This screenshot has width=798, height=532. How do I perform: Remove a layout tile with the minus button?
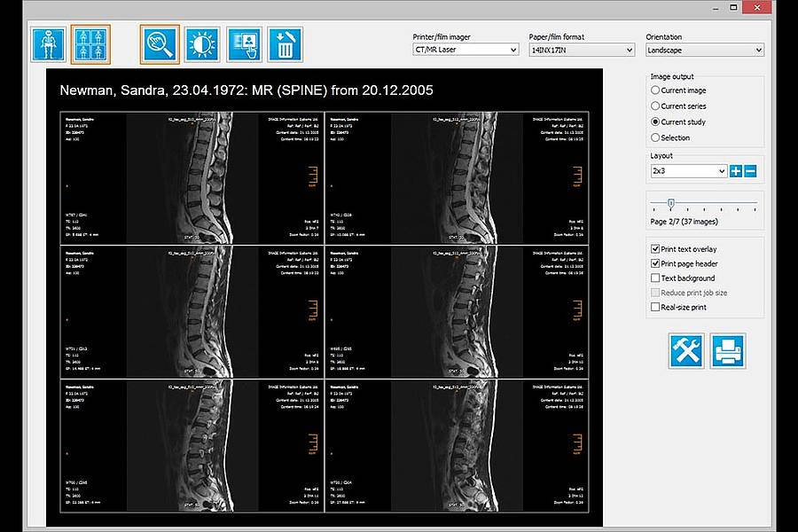click(x=750, y=171)
